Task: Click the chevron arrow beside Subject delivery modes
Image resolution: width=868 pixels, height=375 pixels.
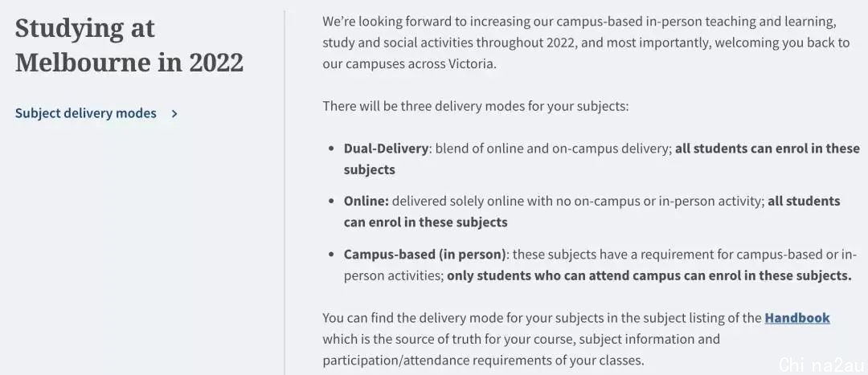Action: 174,114
